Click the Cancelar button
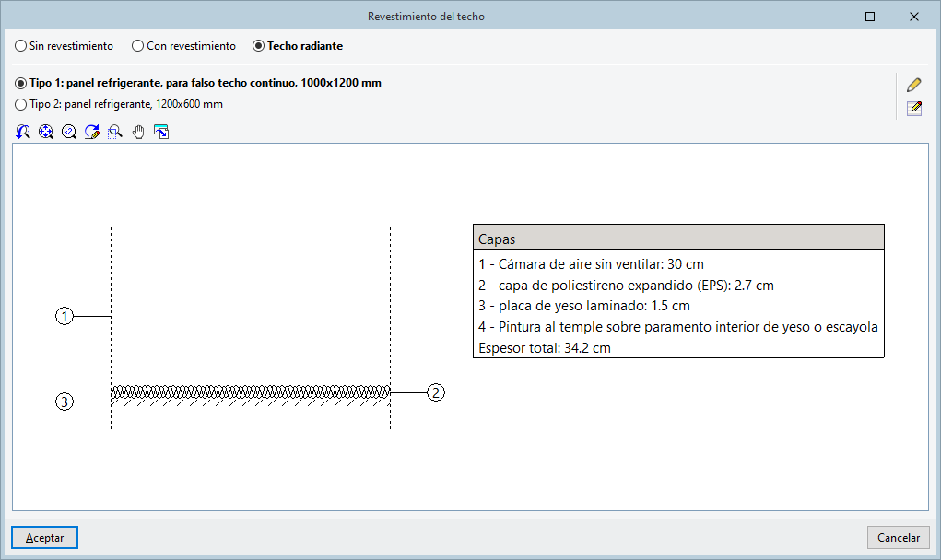Screen dimensions: 941x560 899,538
